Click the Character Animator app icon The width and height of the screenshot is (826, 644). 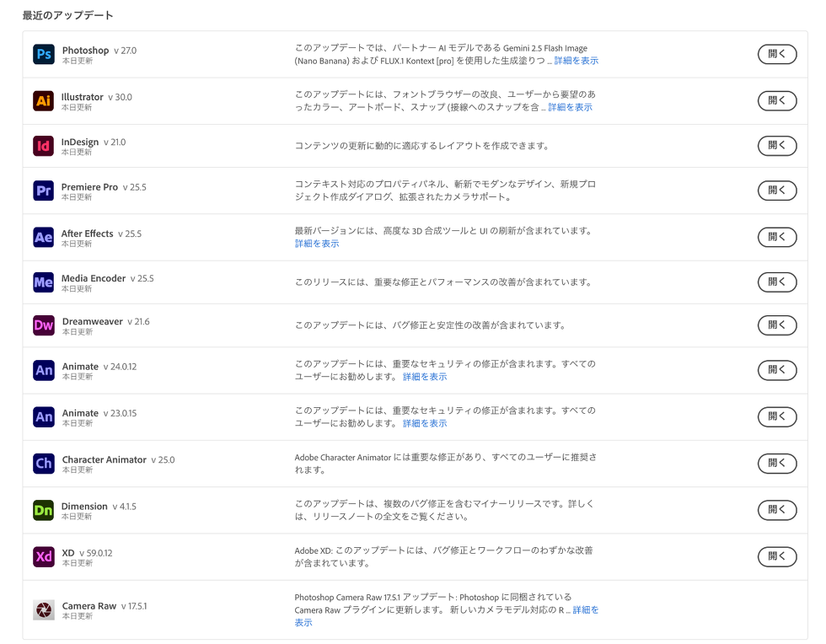click(44, 464)
